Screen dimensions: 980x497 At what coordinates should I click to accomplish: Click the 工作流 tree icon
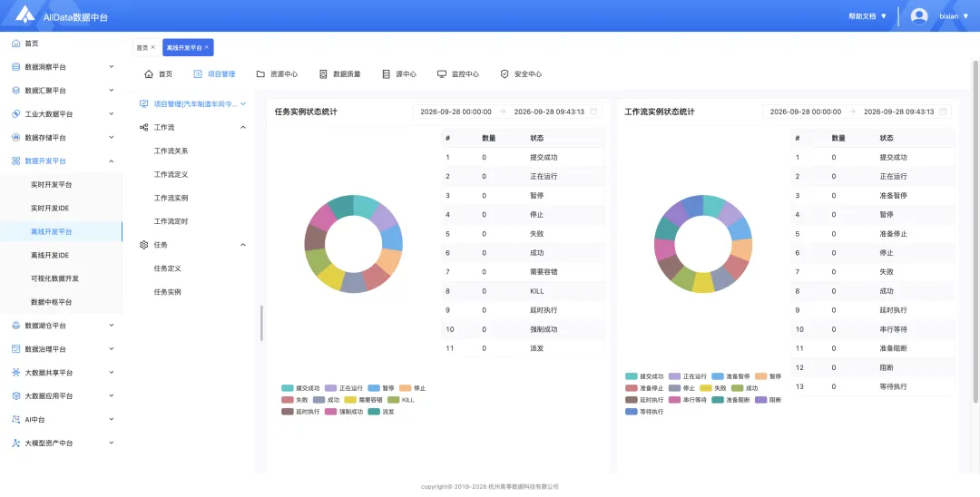pyautogui.click(x=143, y=127)
